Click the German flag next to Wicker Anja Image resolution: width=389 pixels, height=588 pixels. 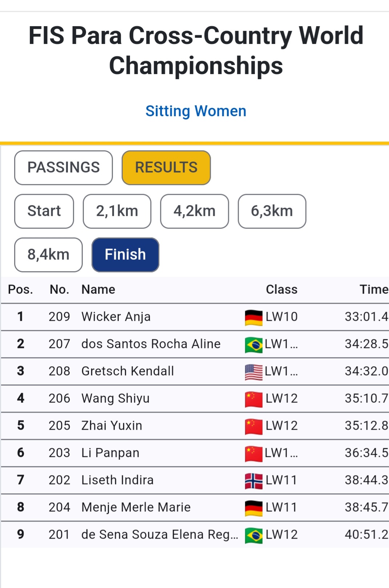(254, 317)
